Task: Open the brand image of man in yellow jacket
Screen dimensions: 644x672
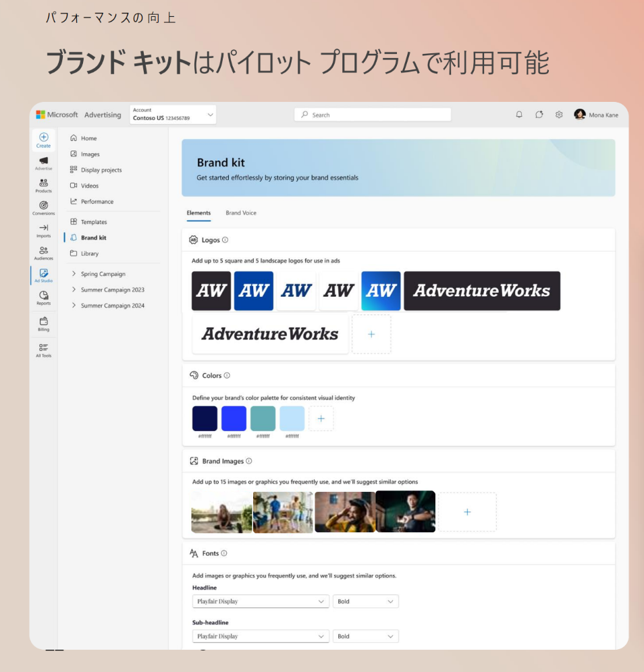Action: (345, 511)
